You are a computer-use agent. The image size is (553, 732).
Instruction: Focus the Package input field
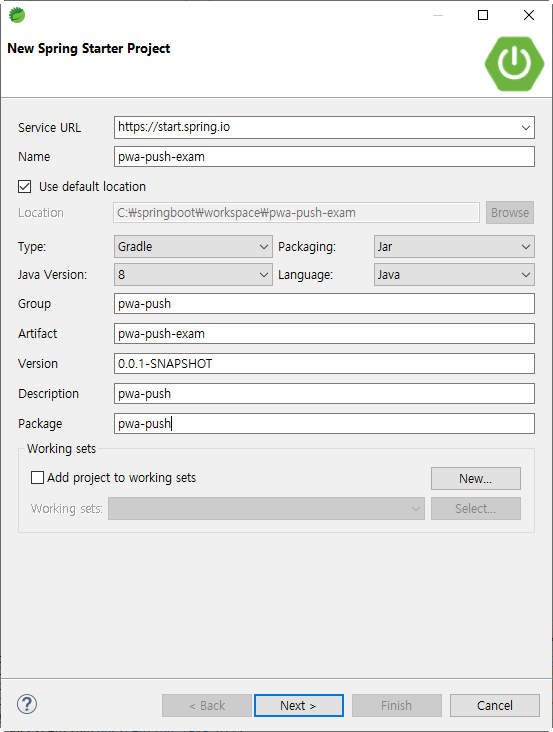point(324,424)
